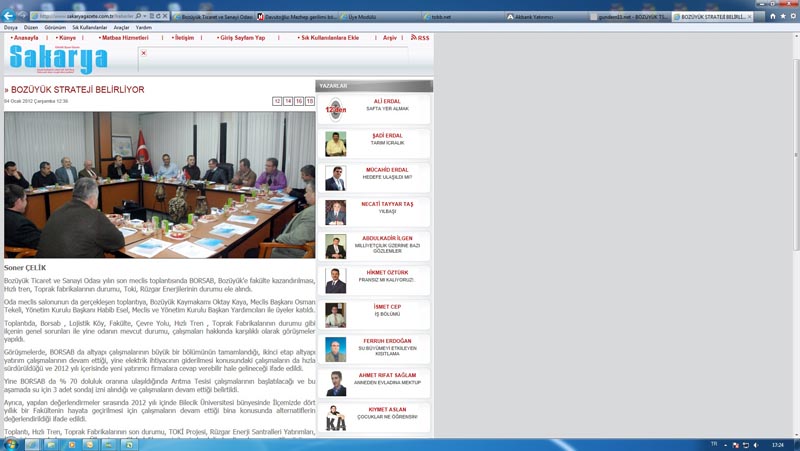Click the Matbaa Hizmetleri link
The image size is (800, 451).
point(124,38)
